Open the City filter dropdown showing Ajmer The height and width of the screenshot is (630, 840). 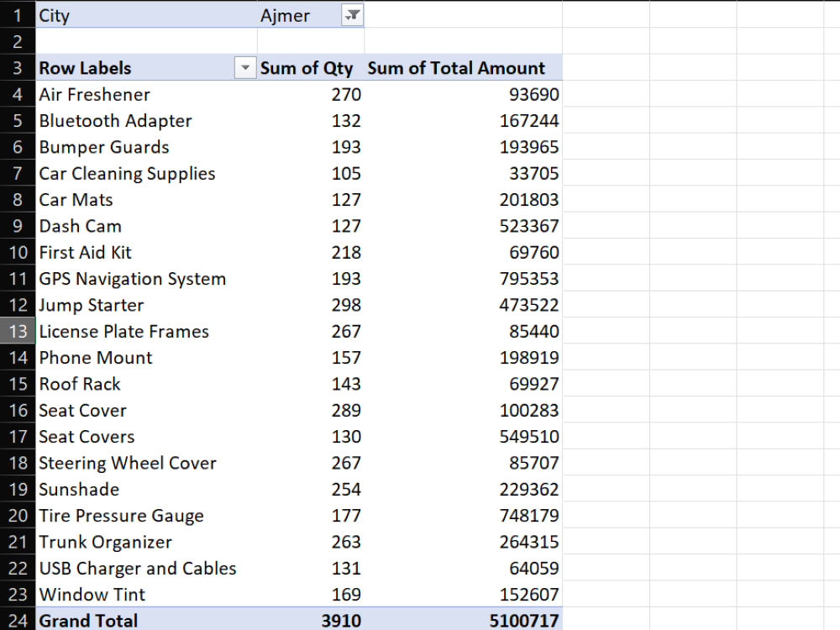point(353,15)
